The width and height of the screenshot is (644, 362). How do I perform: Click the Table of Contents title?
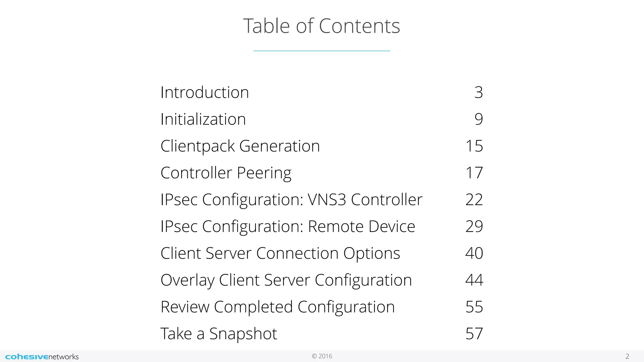(322, 26)
